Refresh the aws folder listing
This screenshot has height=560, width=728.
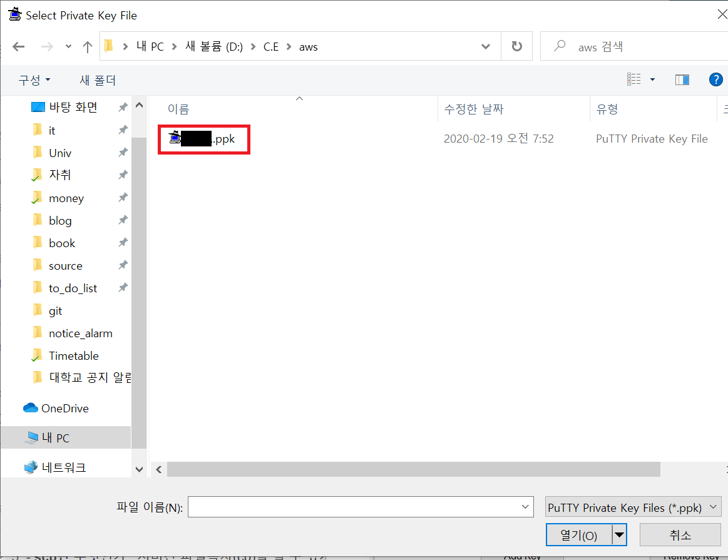[516, 47]
